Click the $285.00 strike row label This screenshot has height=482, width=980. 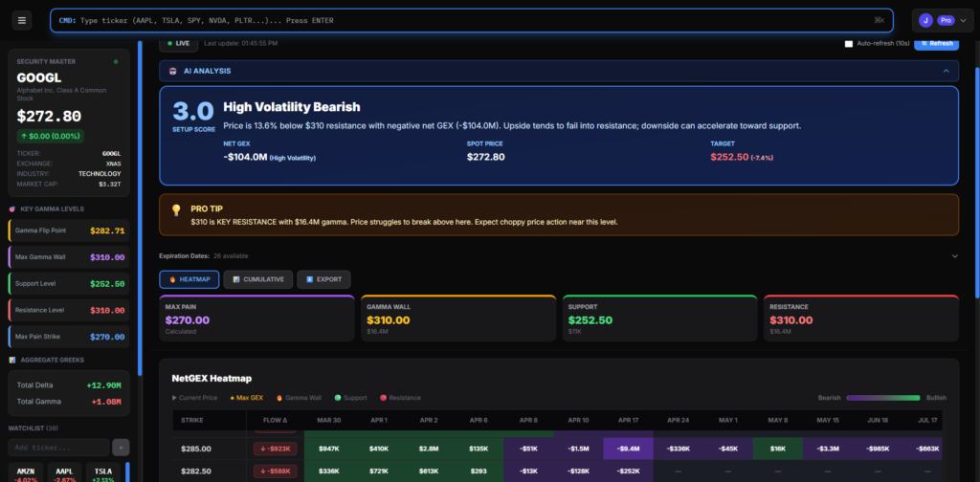195,449
